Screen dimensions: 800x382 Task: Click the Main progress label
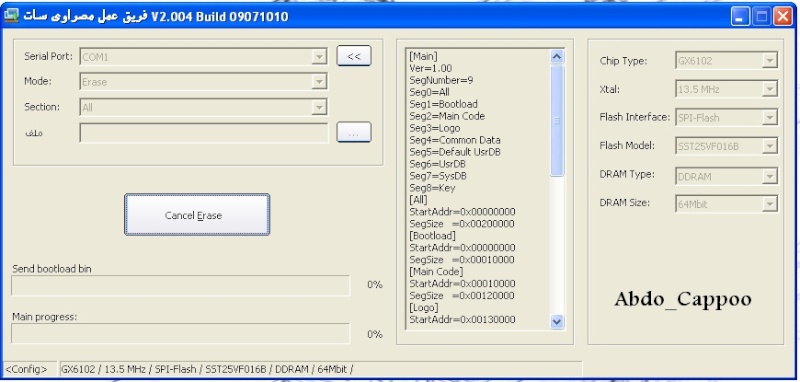44,317
